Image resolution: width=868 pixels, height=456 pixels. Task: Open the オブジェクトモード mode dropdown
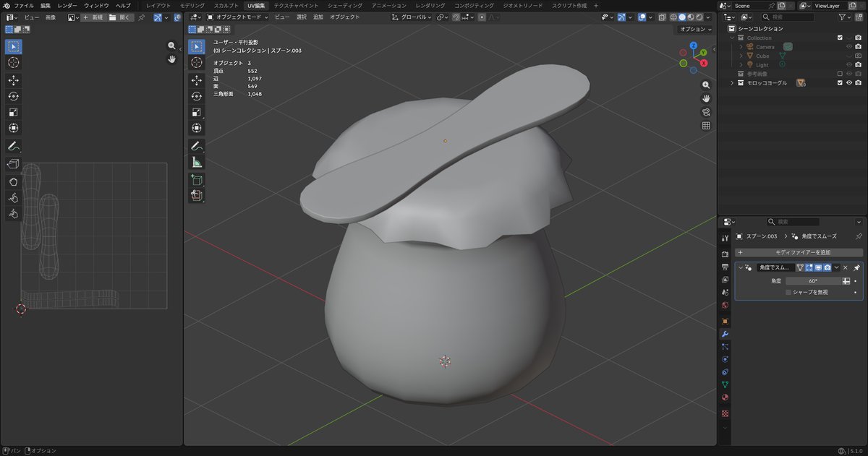click(x=237, y=17)
